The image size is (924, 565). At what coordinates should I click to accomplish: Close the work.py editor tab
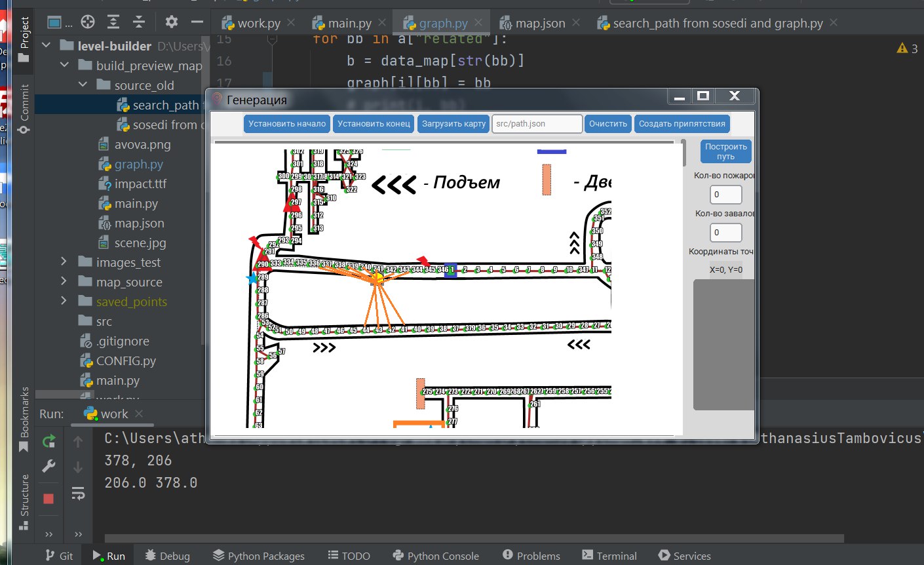[291, 22]
